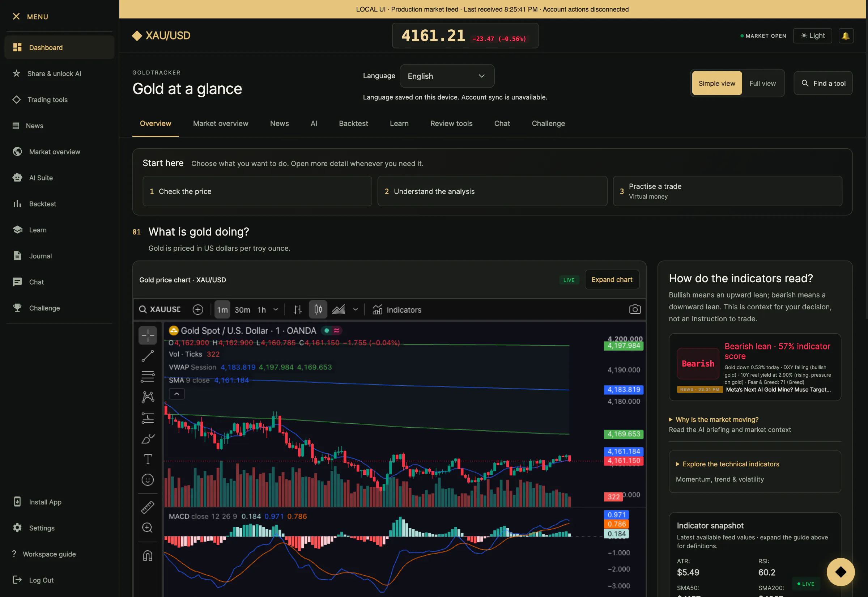Screen dimensions: 868x597
Task: Click step 2 Understand the analysis
Action: point(492,191)
